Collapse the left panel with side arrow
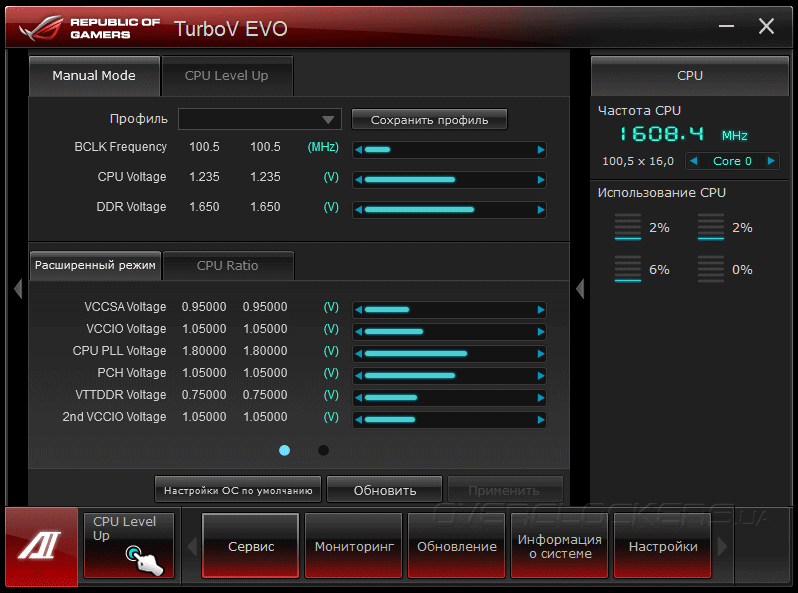 point(18,289)
